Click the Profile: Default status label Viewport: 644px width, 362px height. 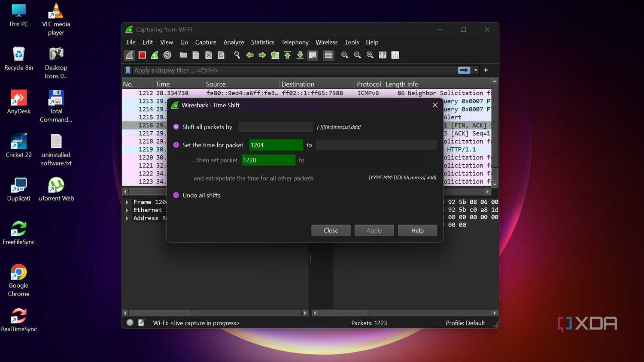point(465,323)
